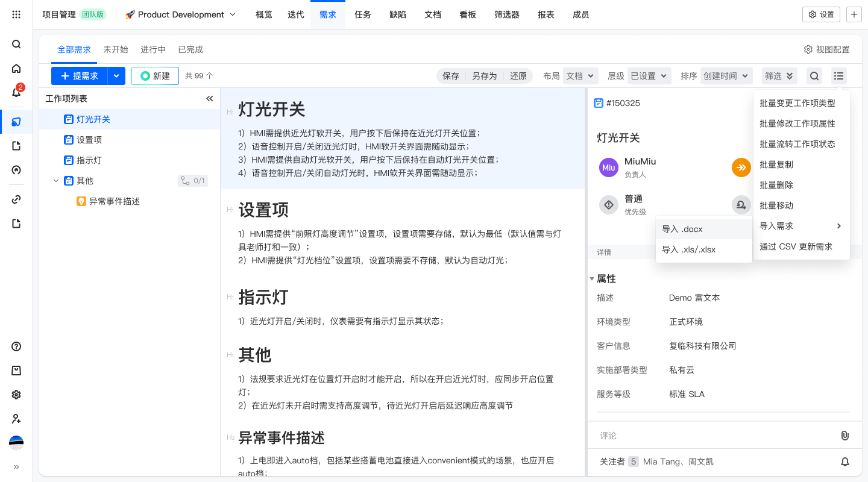Open 视图配置 settings
The image size is (868, 482).
pos(827,49)
